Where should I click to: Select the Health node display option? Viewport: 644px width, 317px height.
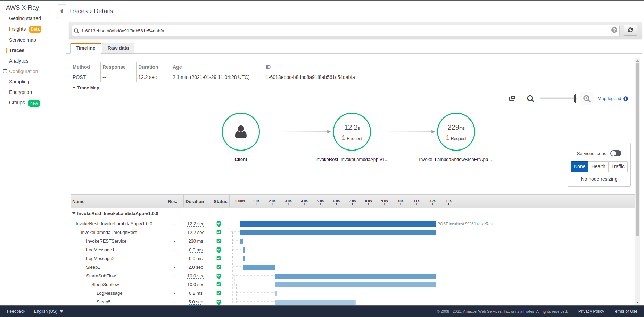click(598, 167)
